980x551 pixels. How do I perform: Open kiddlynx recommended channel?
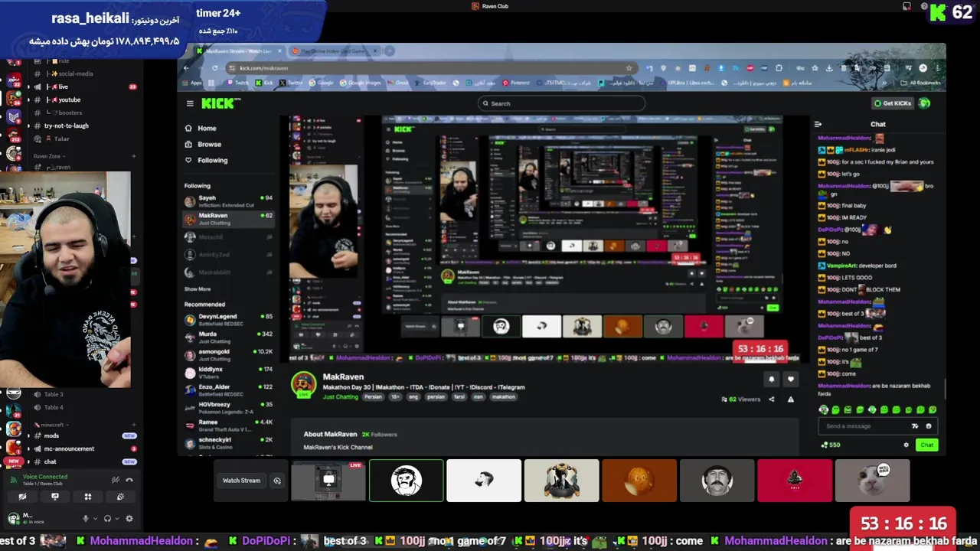tap(228, 373)
